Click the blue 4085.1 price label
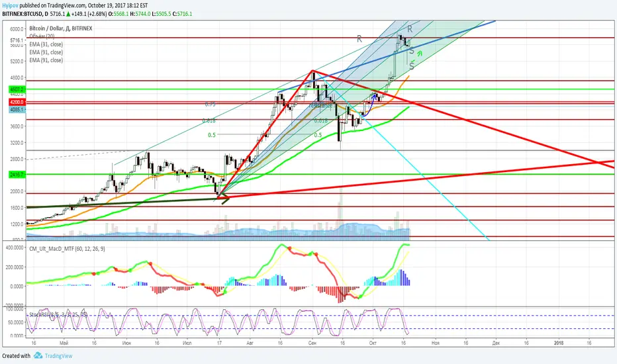This screenshot has width=617, height=364. 17,109
